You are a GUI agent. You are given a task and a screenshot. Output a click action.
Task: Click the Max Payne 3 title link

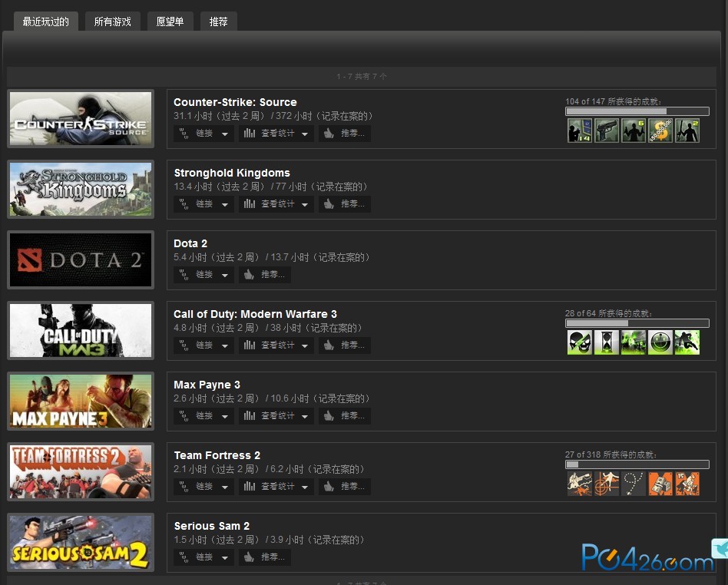pos(207,385)
